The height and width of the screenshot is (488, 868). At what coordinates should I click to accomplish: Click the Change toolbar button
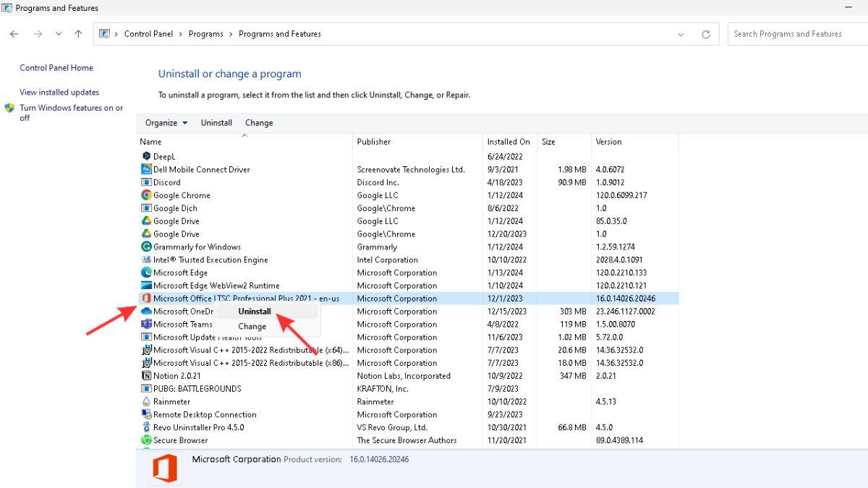tap(259, 123)
